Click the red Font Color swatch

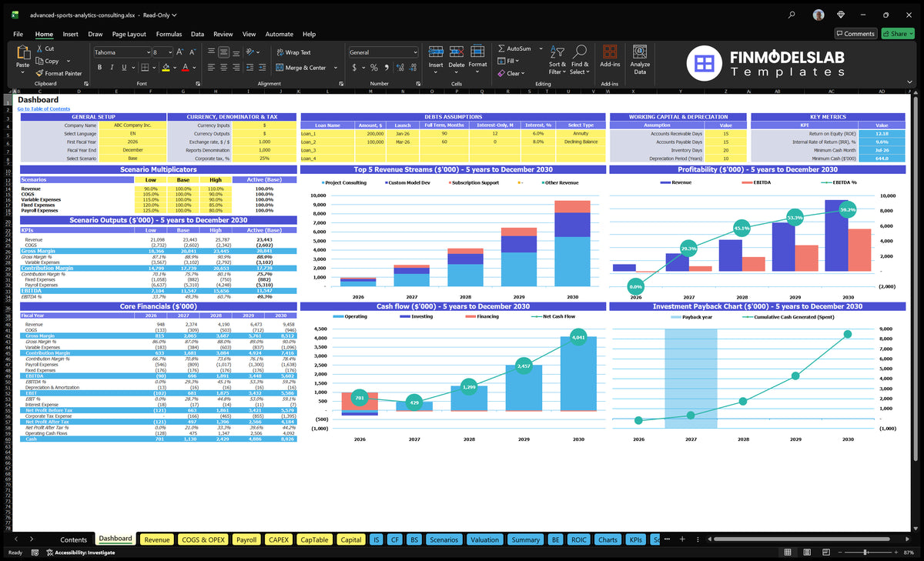(x=185, y=68)
